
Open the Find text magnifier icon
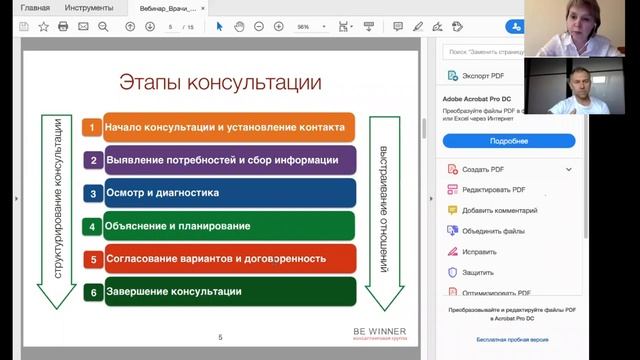(x=103, y=27)
